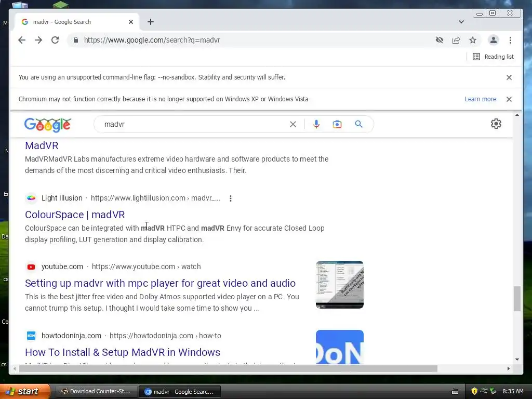Click the scroll down arrow
Screen dimensions: 532x399
click(517, 360)
